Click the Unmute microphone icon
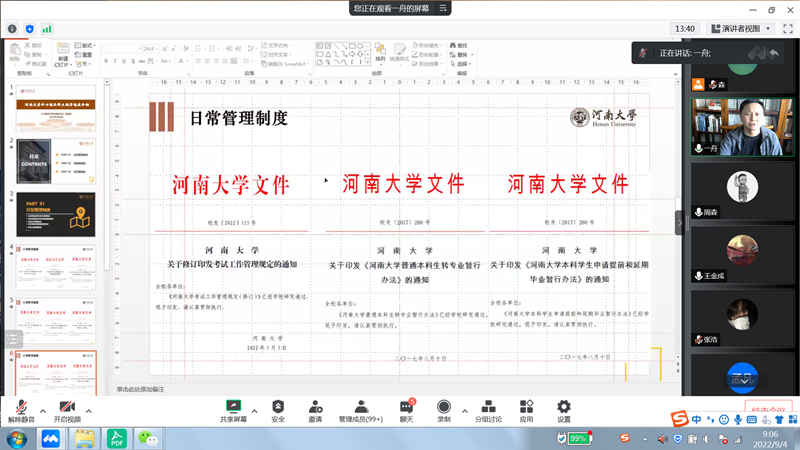This screenshot has width=800, height=450. [x=22, y=408]
